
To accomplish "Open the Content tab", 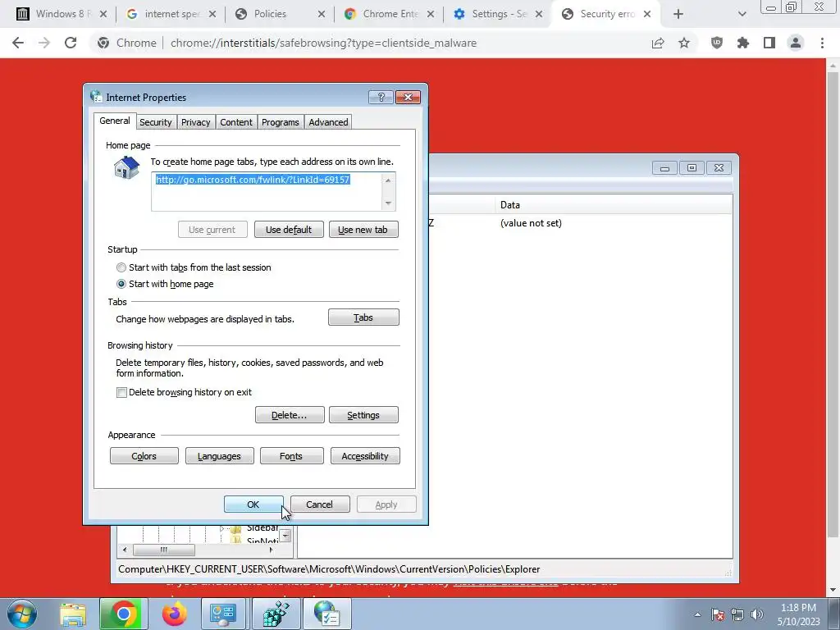I will pyautogui.click(x=235, y=122).
